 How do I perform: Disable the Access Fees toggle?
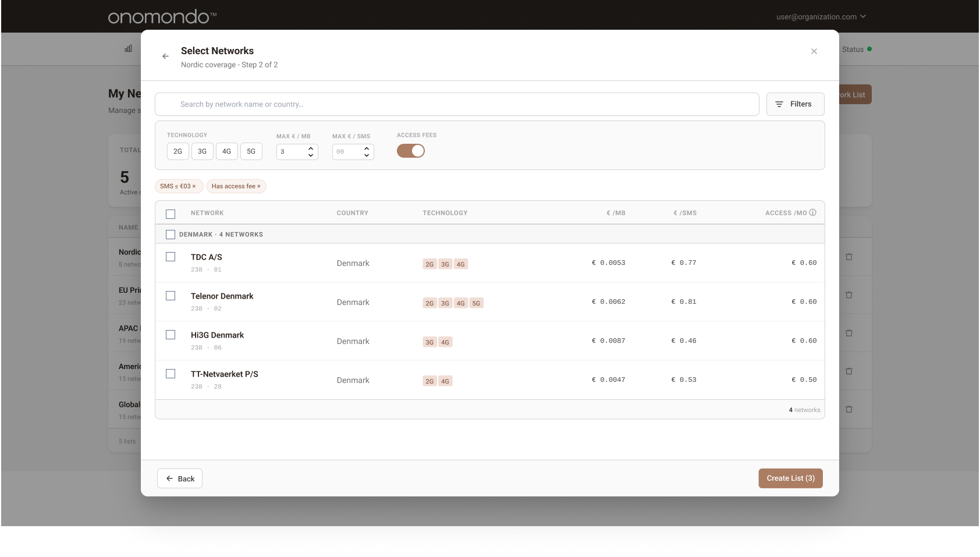411,150
